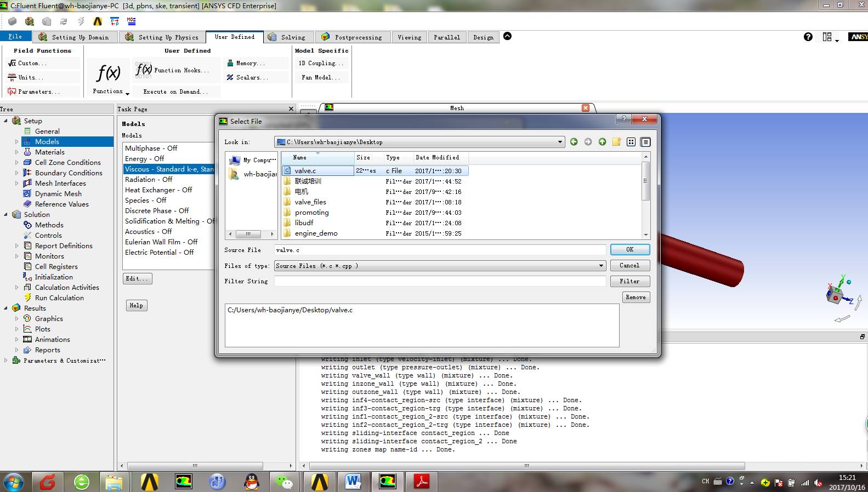Open Initialization in the tree
This screenshot has width=868, height=492.
pos(54,277)
